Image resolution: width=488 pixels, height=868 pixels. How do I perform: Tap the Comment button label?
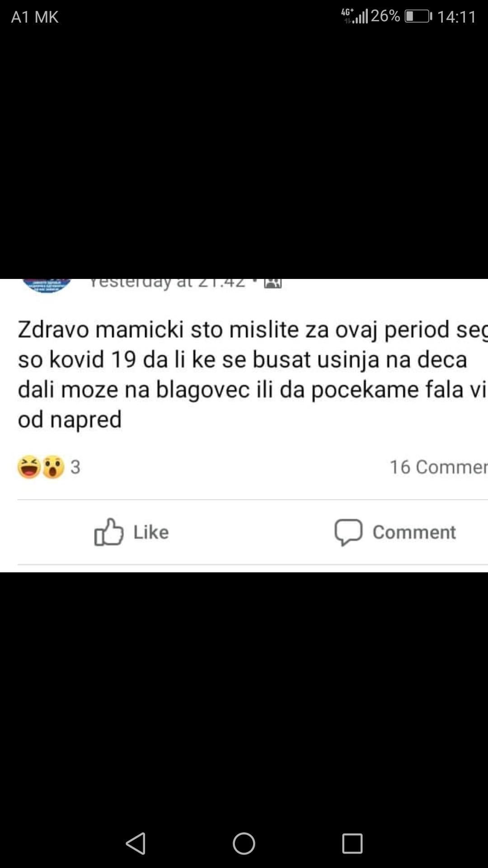pyautogui.click(x=414, y=532)
